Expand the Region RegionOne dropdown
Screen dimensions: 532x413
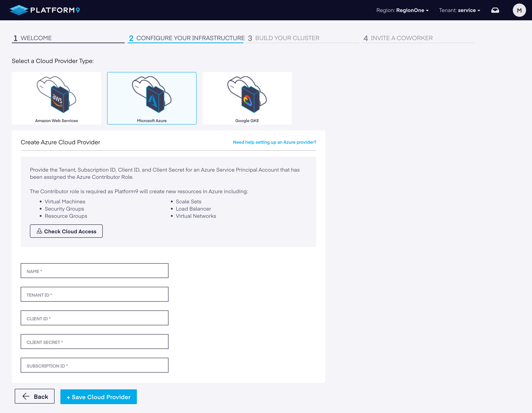point(402,10)
